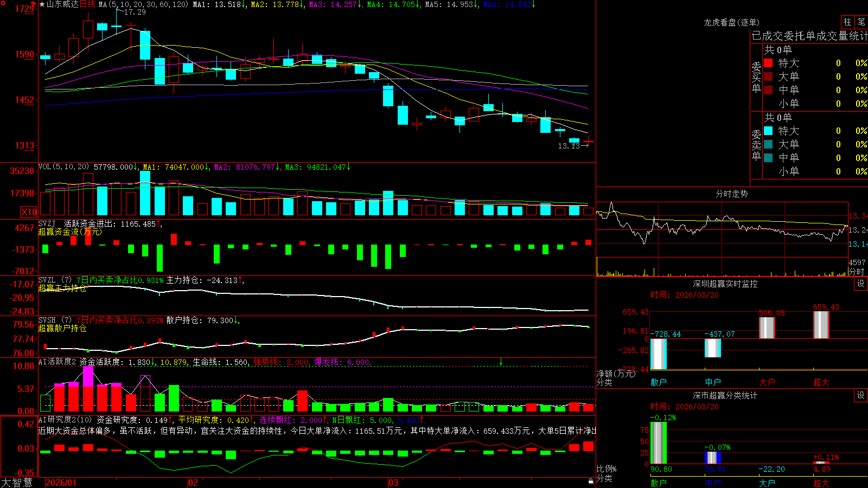868x488 pixels.
Task: Click the dark red 中单 swatch under 委买单
Action: click(768, 90)
